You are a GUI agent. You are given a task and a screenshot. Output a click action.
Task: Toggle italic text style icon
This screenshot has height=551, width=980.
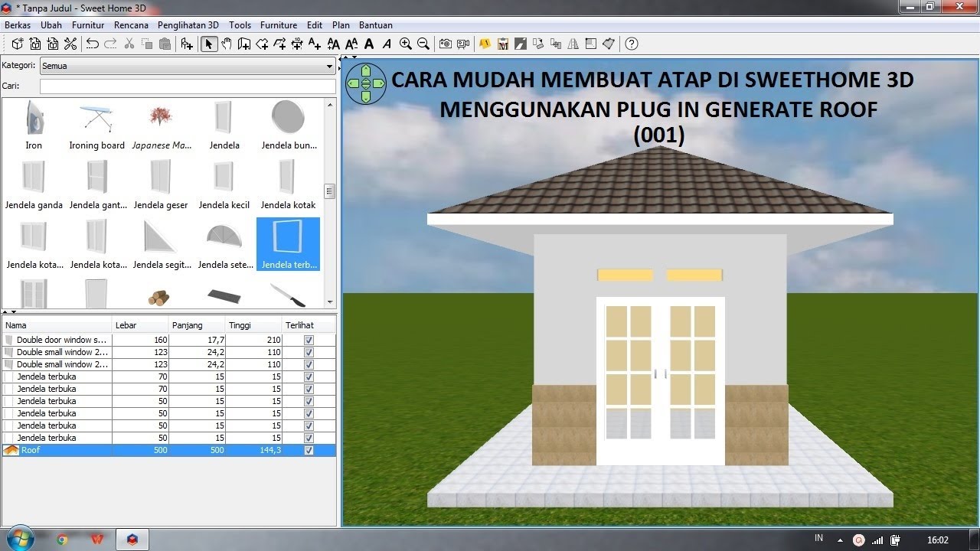[387, 44]
